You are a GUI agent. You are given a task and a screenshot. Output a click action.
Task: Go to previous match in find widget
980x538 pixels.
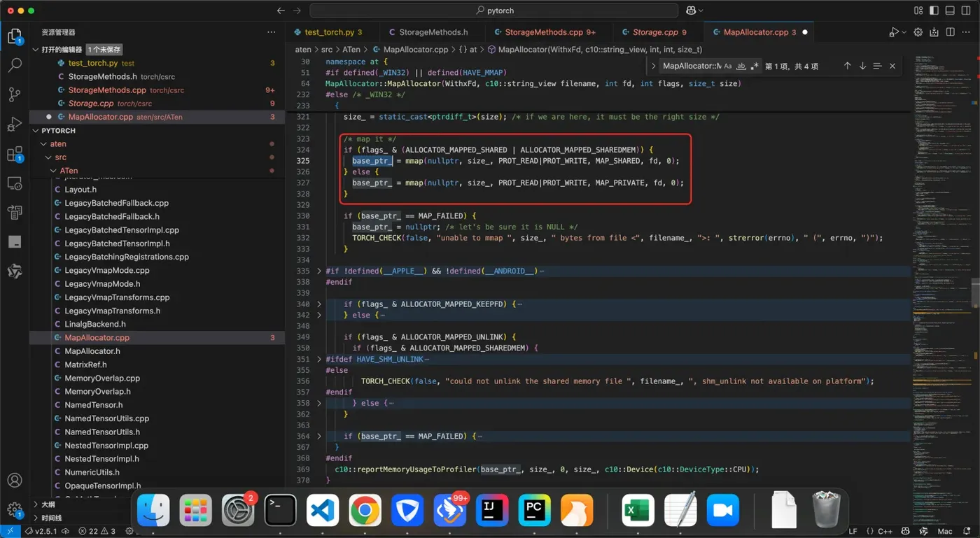tap(847, 66)
